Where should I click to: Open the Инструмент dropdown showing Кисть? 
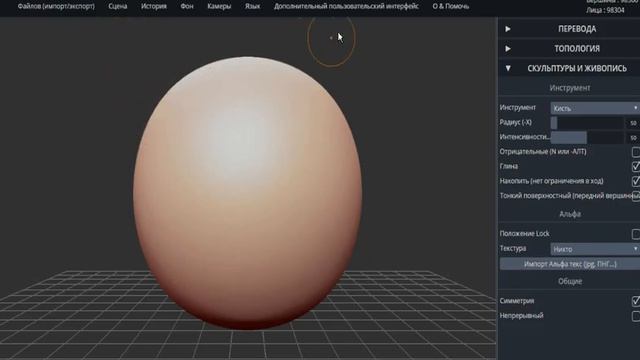point(595,108)
